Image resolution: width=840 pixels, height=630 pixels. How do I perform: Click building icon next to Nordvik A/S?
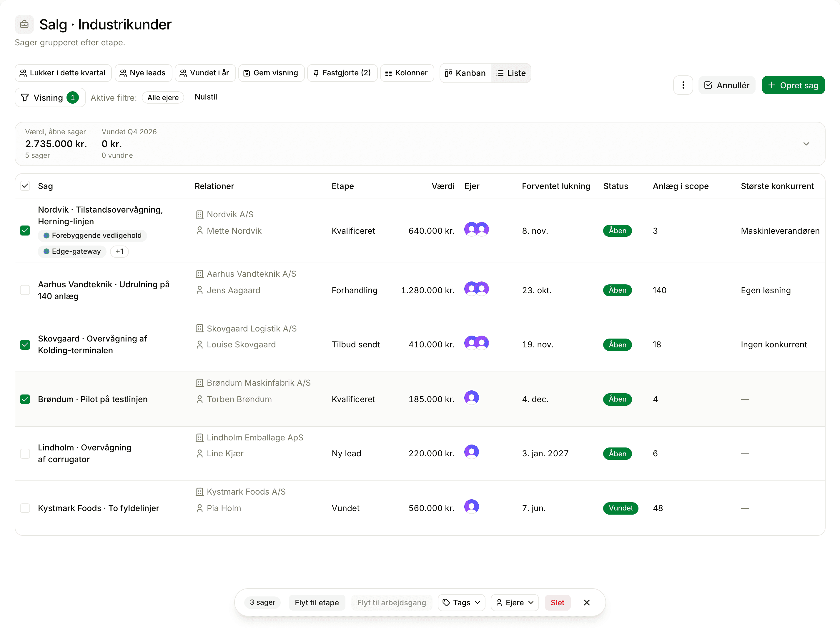[x=199, y=214]
